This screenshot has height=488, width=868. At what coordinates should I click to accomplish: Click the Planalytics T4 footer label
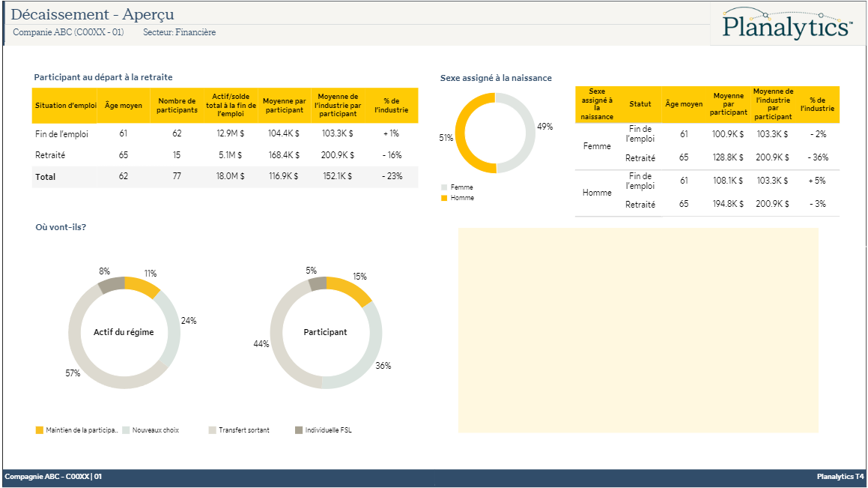(840, 477)
